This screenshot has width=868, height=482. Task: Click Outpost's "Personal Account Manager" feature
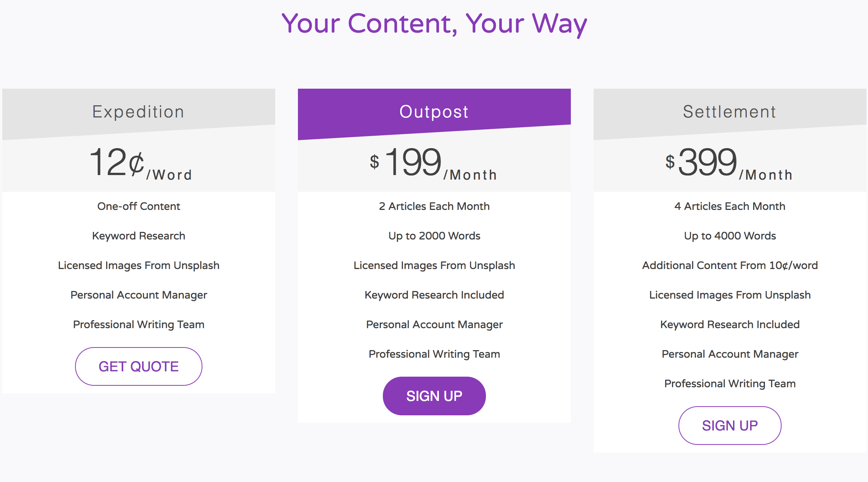pos(434,324)
